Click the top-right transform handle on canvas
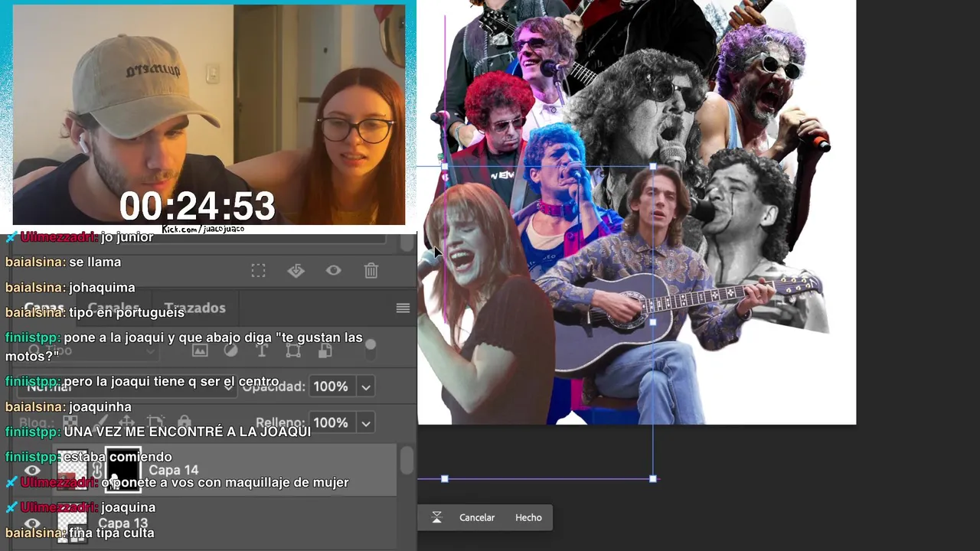 653,166
